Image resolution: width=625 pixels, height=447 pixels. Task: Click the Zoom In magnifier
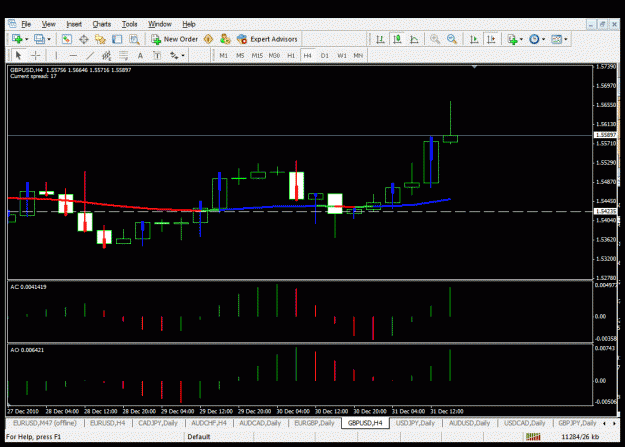435,39
